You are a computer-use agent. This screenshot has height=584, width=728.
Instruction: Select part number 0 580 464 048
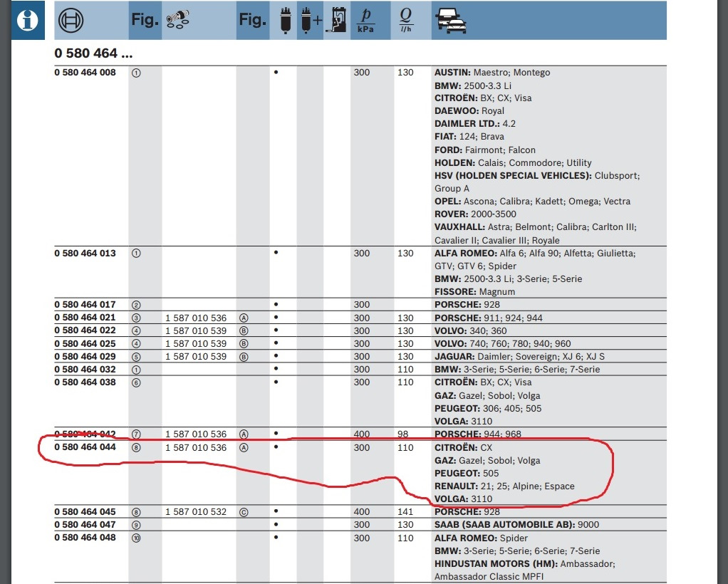(85, 538)
